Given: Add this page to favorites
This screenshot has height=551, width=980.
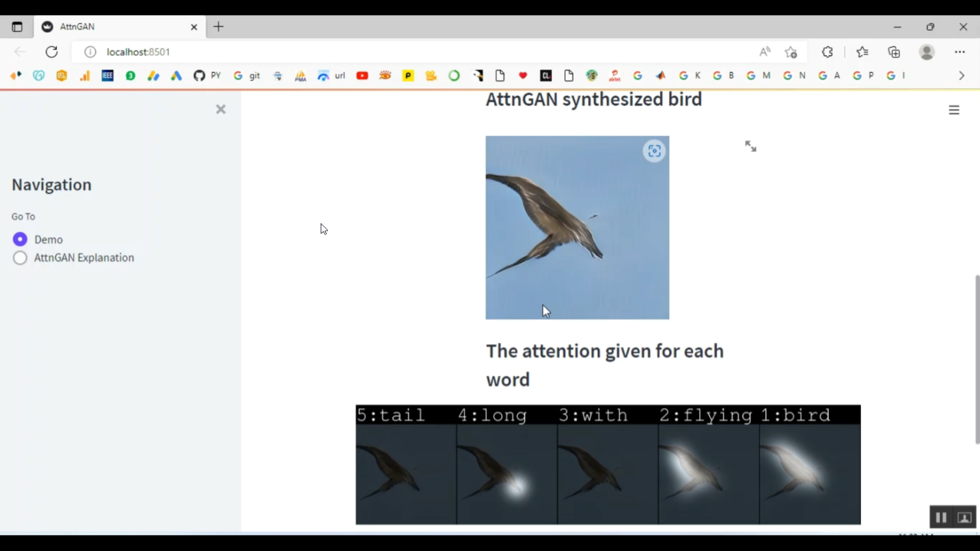Looking at the screenshot, I should coord(791,52).
